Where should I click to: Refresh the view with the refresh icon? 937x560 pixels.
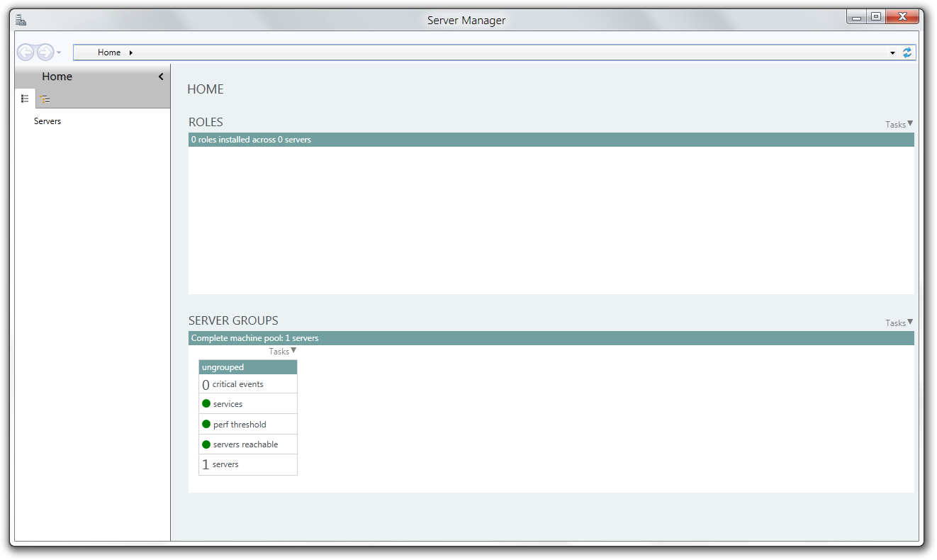(907, 52)
